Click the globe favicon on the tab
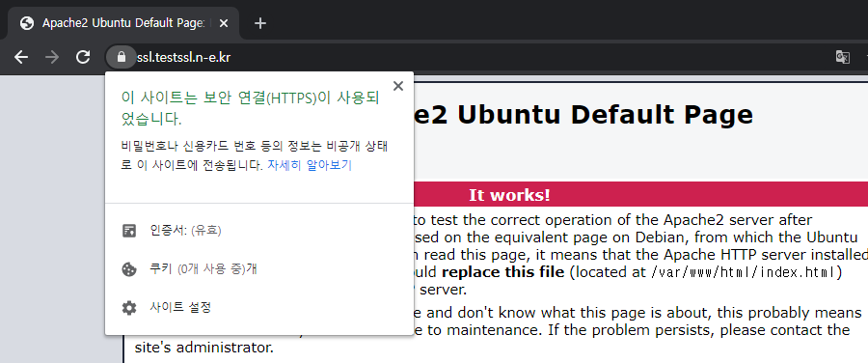 click(x=27, y=23)
